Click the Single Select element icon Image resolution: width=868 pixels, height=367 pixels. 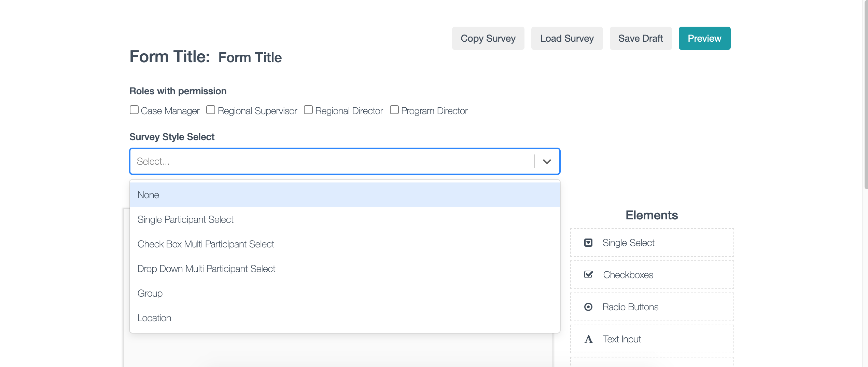588,243
